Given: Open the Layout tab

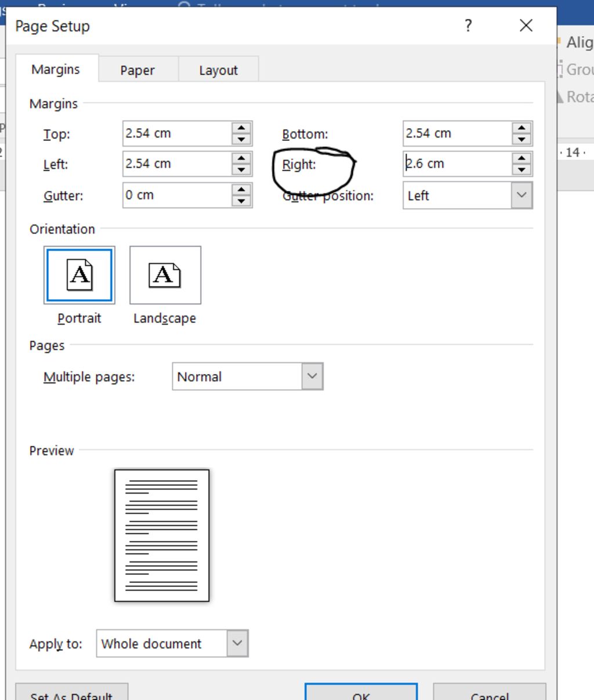Looking at the screenshot, I should [x=219, y=70].
